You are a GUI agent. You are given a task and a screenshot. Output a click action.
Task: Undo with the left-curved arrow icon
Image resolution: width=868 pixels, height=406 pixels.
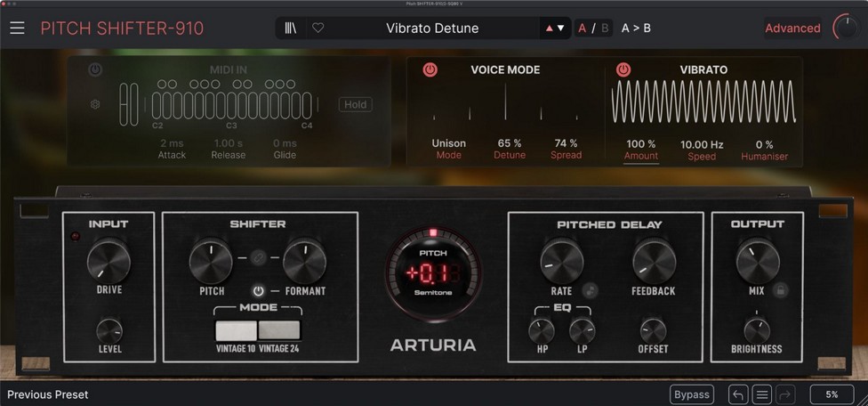pyautogui.click(x=738, y=395)
